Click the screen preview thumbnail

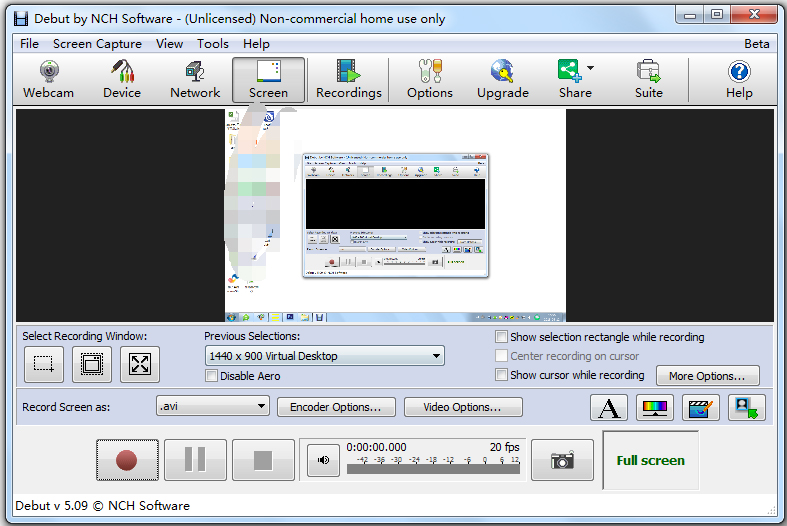coord(396,215)
